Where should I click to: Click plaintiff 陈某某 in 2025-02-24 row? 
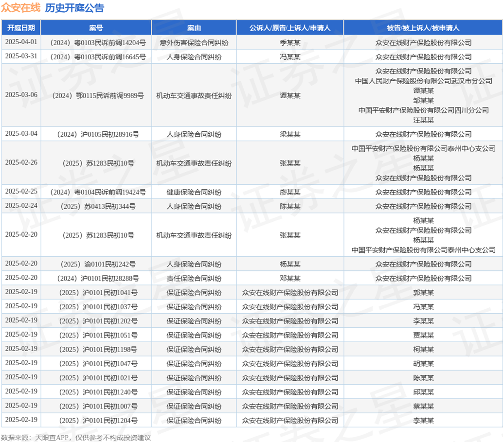coord(290,206)
